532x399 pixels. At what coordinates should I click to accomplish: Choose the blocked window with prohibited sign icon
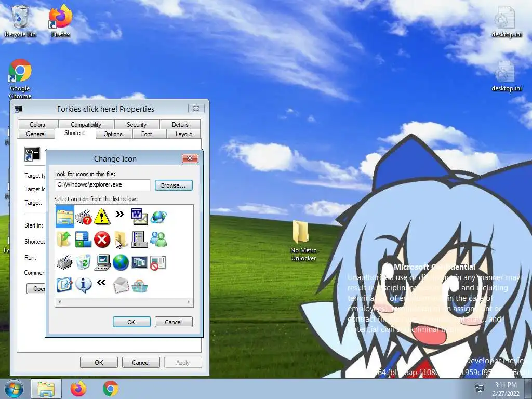tap(158, 262)
